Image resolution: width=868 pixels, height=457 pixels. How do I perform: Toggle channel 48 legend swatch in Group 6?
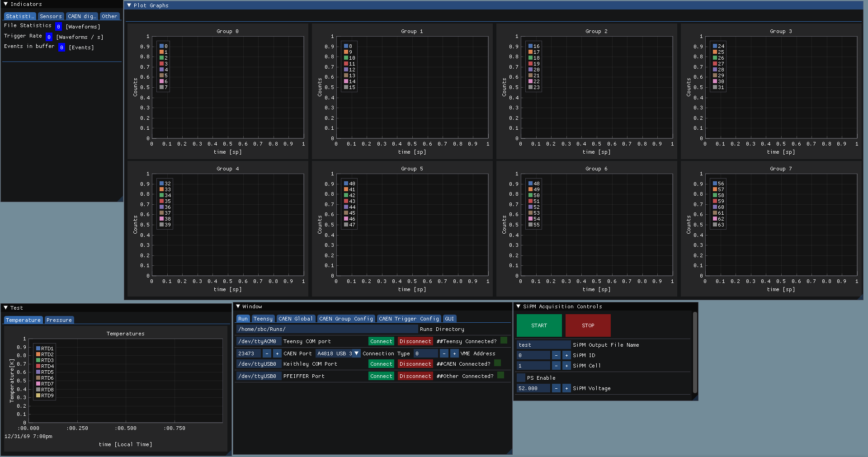(530, 184)
